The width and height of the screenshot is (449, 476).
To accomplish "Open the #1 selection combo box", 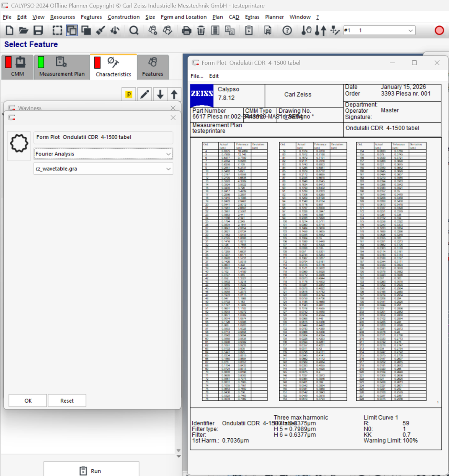I will tap(411, 31).
